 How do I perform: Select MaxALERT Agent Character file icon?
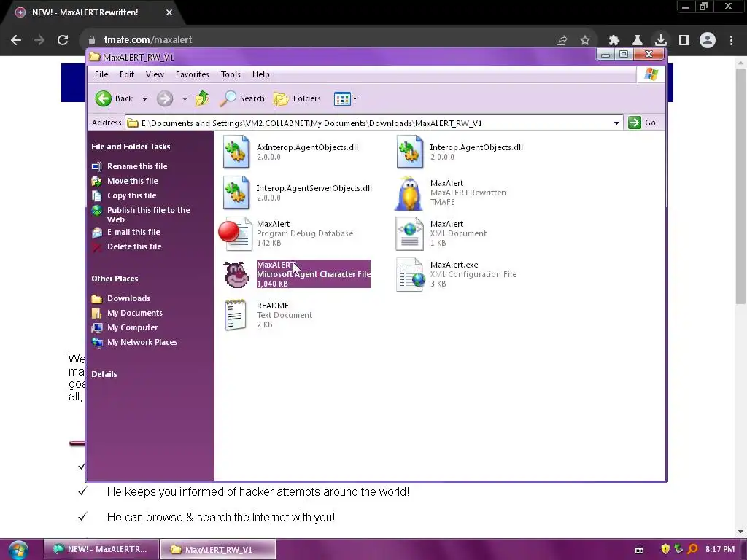pyautogui.click(x=236, y=274)
